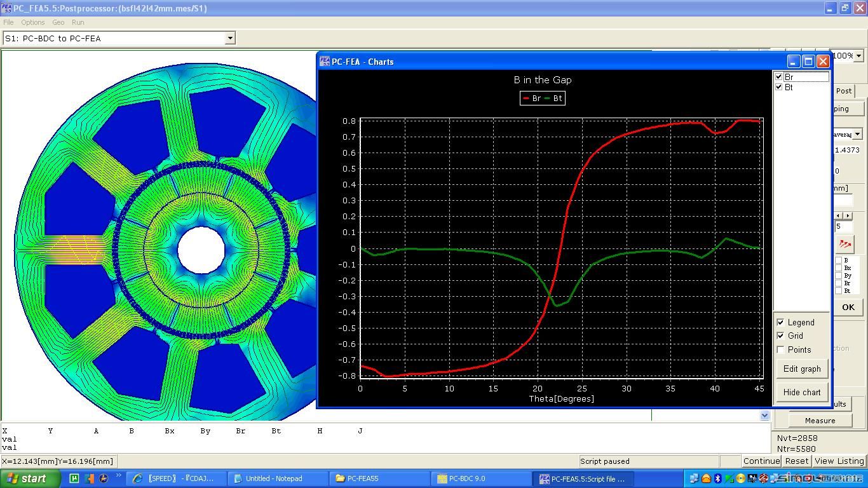The image size is (868, 488).
Task: Click the Nvt=2858 readout
Action: 797,438
